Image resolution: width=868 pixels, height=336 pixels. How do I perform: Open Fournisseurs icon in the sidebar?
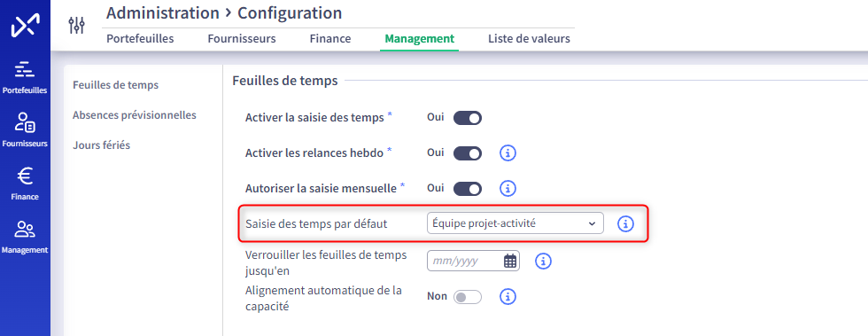click(25, 130)
